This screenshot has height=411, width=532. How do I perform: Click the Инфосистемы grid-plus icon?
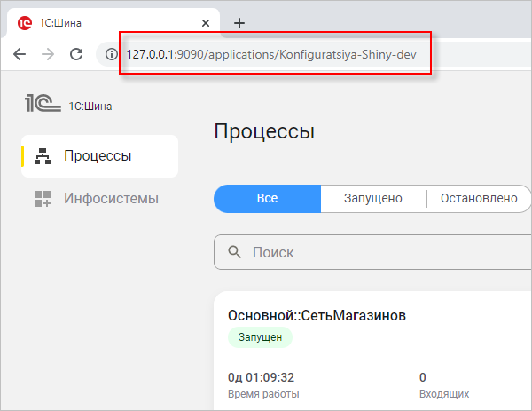point(43,199)
